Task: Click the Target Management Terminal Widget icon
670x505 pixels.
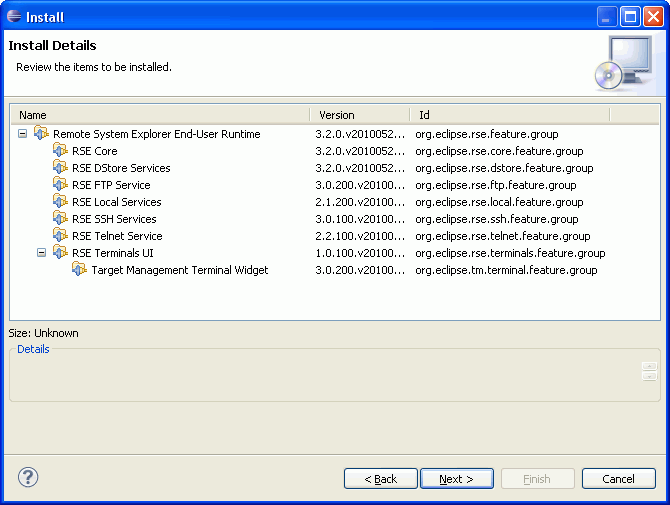Action: point(79,270)
